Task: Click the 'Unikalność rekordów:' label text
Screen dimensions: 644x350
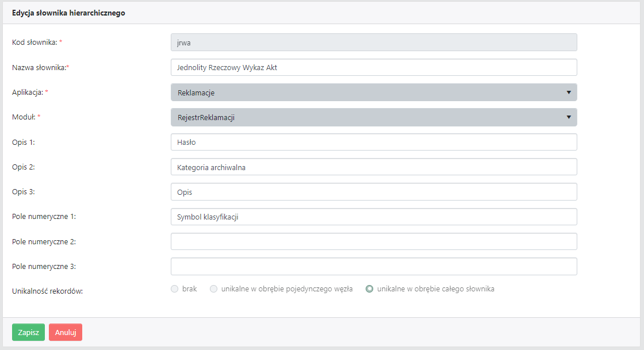Action: pos(48,291)
